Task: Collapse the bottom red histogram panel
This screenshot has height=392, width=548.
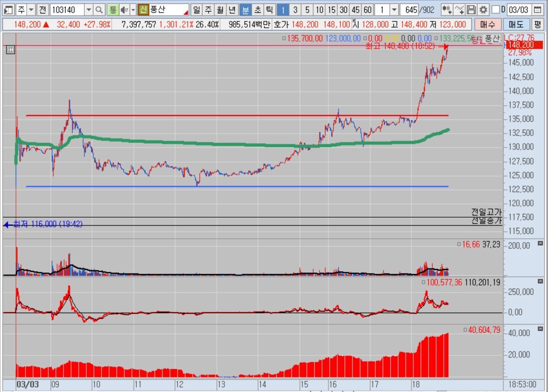Action: click(540, 329)
